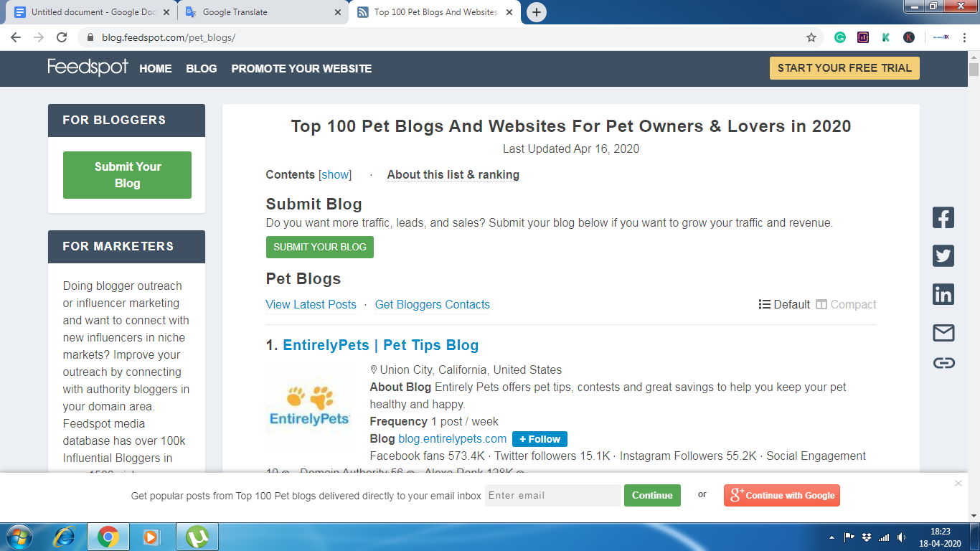Image resolution: width=980 pixels, height=551 pixels.
Task: Switch to the Google Translate tab
Action: click(262, 12)
